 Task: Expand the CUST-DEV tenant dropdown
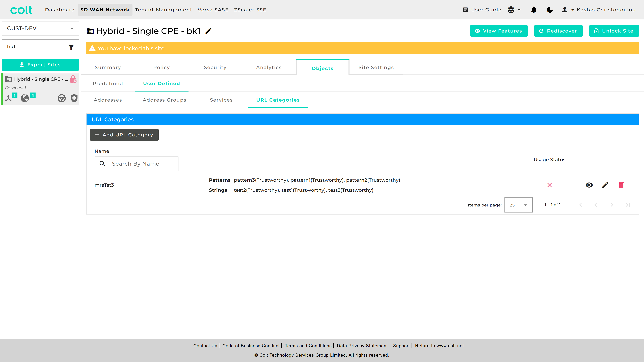coord(40,28)
